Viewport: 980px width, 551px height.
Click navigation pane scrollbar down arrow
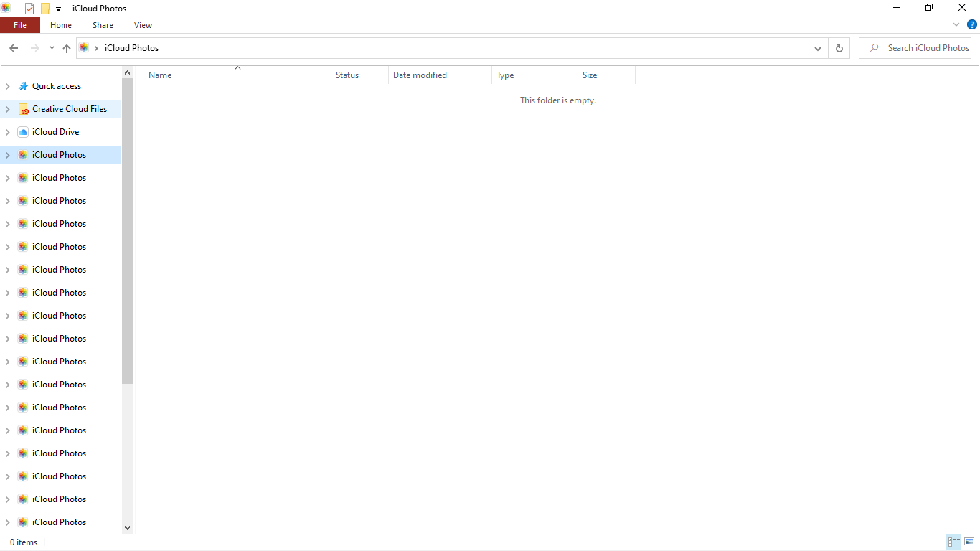coord(128,528)
